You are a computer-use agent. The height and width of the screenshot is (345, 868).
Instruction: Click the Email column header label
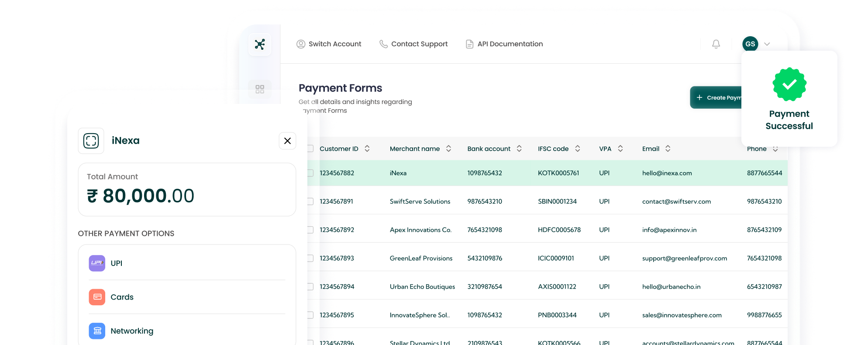tap(651, 149)
